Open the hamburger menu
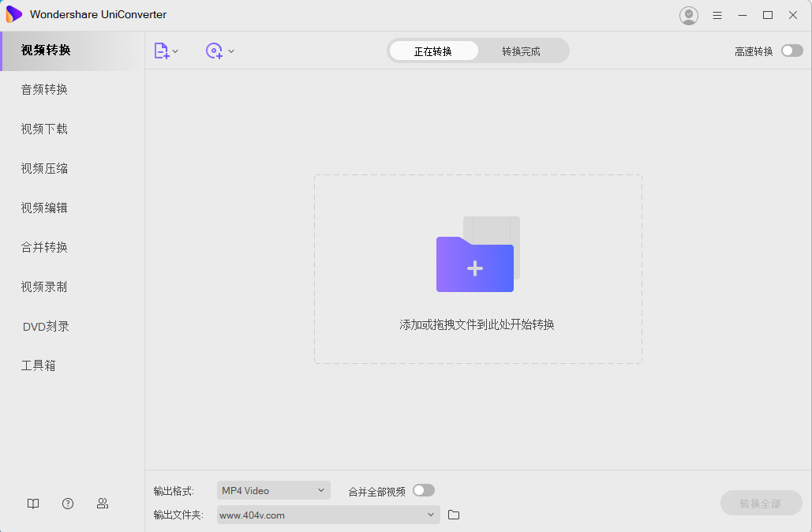812x532 pixels. pos(717,14)
